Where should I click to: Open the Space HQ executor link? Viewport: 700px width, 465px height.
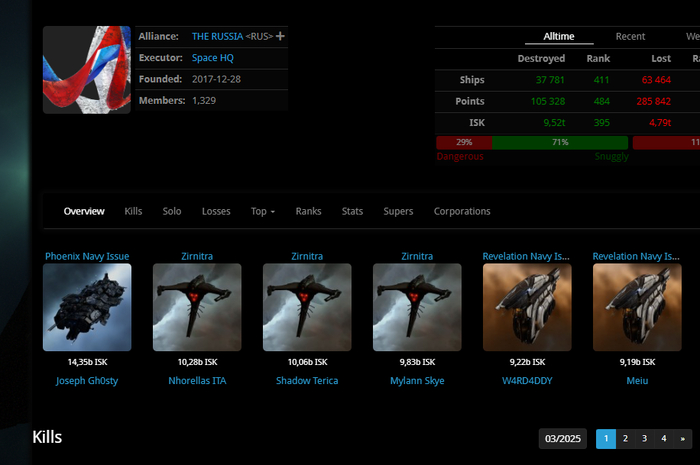click(x=213, y=58)
